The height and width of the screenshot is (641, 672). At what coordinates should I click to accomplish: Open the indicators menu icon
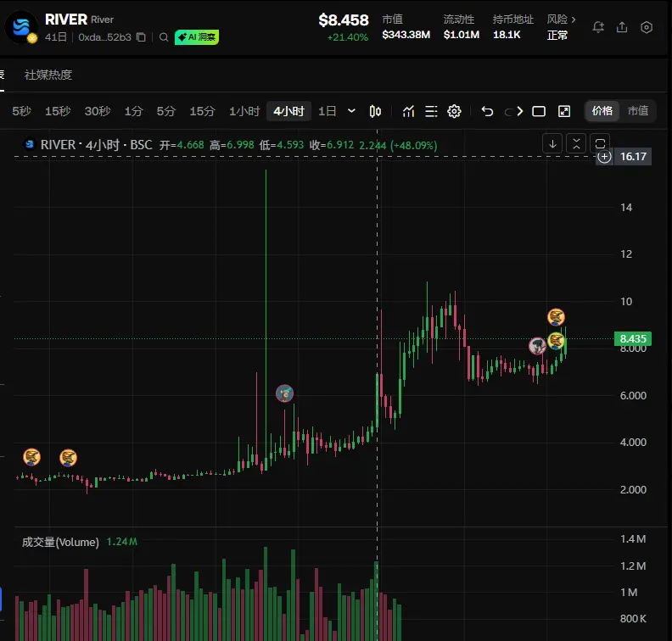point(408,111)
